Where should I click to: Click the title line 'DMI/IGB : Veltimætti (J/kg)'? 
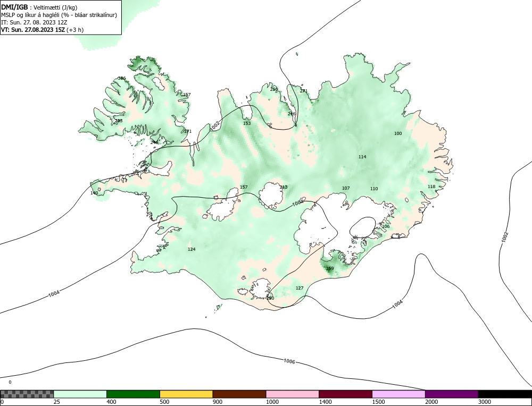39,7
